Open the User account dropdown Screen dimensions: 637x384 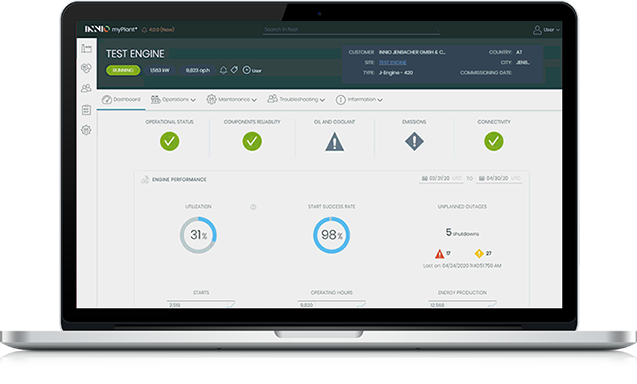[546, 30]
